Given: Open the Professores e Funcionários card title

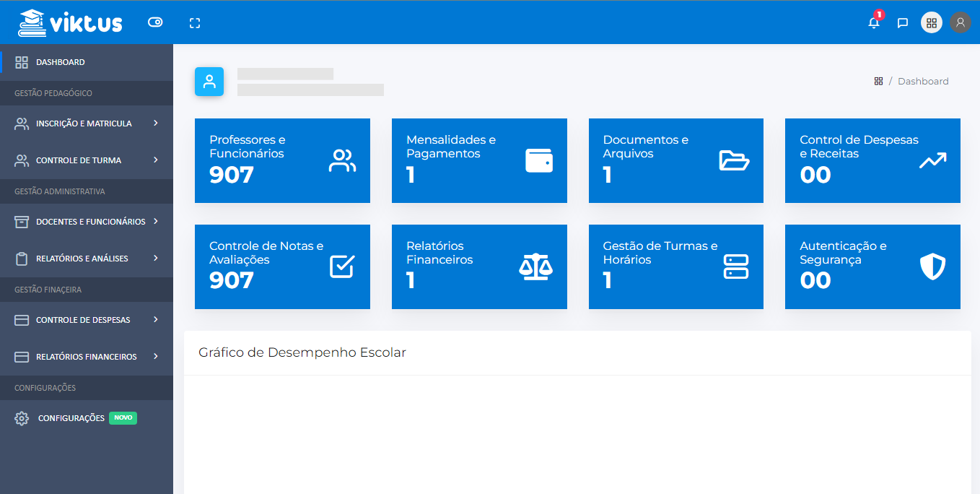Looking at the screenshot, I should pyautogui.click(x=247, y=147).
